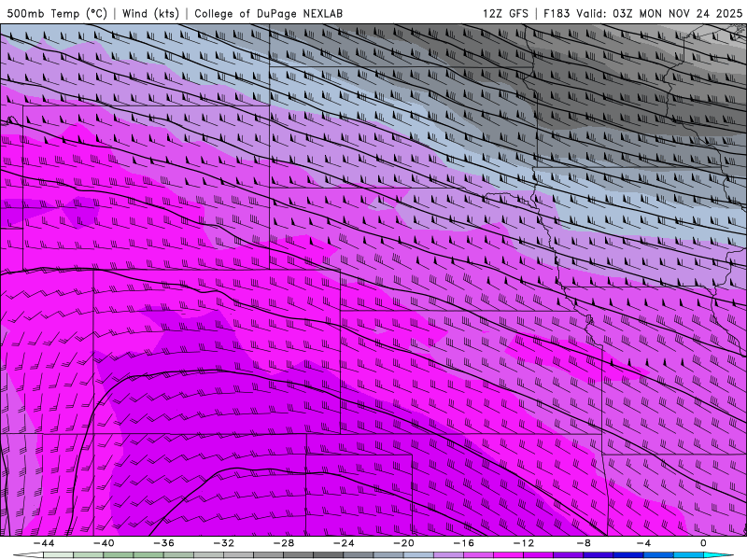Click the 0 legend value
Image resolution: width=747 pixels, height=560 pixels.
point(703,543)
